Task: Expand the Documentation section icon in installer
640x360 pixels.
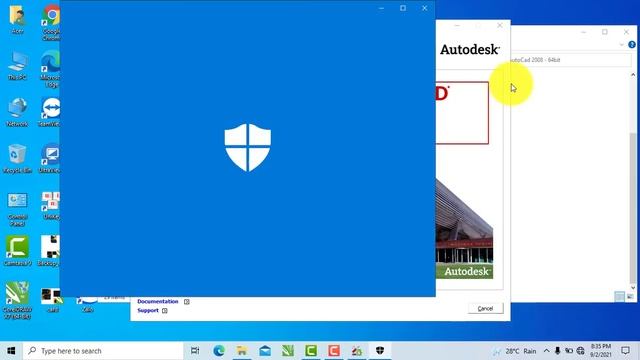Action: click(x=187, y=302)
